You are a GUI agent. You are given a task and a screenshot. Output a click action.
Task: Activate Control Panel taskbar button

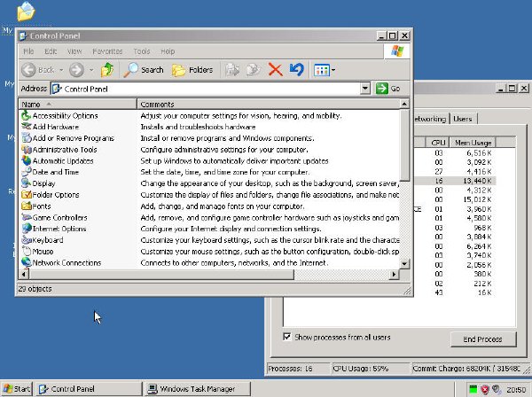click(89, 389)
